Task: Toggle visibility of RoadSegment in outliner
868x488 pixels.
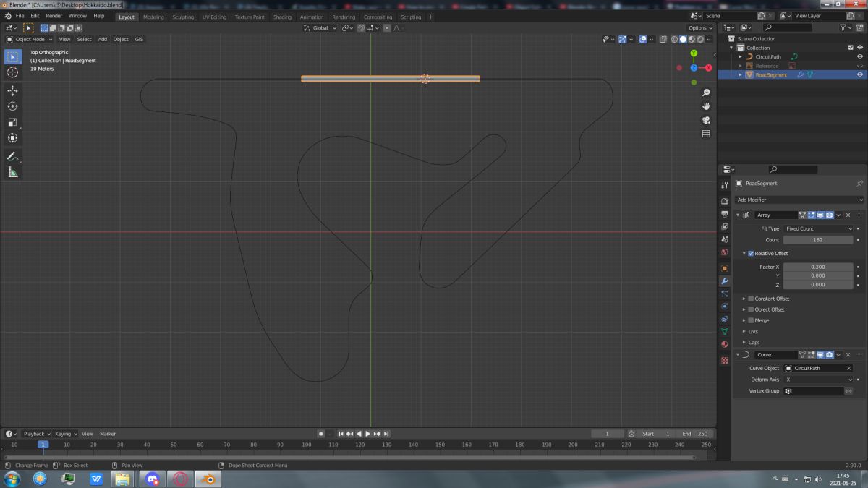Action: pos(860,74)
